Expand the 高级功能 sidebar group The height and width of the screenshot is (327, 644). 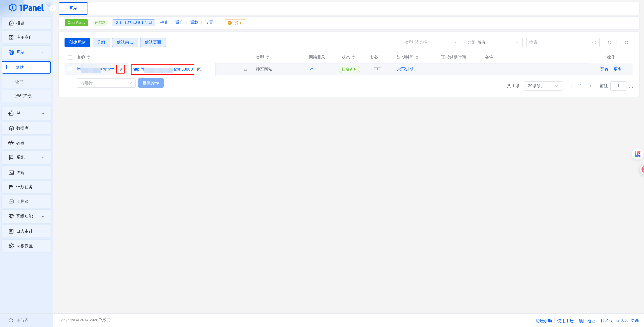coord(26,216)
